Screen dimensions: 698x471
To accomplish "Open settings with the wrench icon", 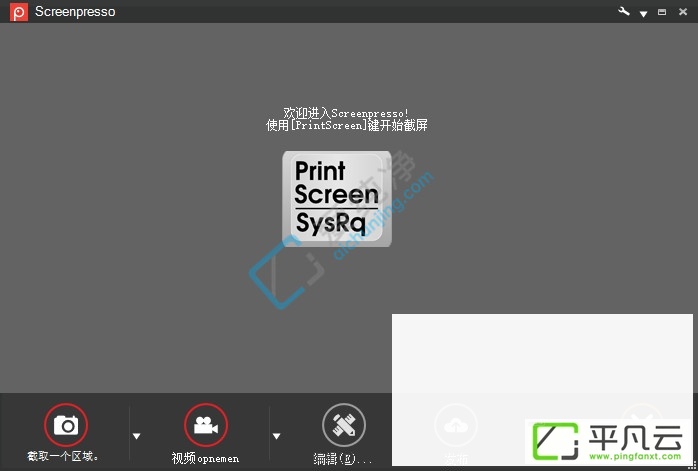I will coord(624,11).
